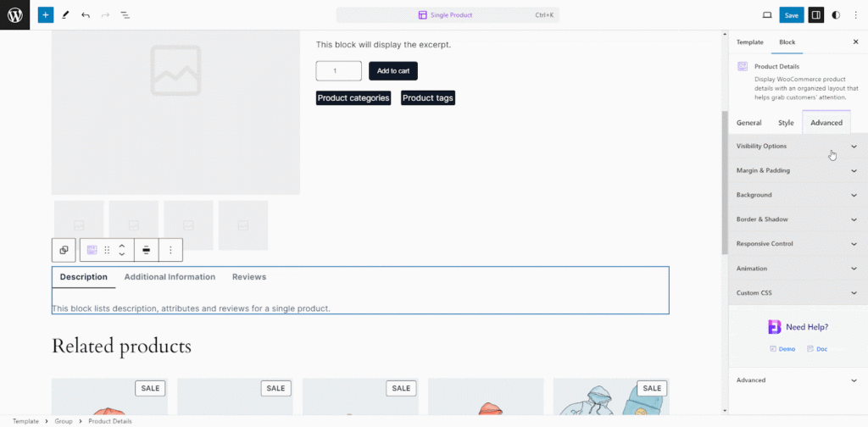This screenshot has height=427, width=868.
Task: Expand the Visibility Options panel
Action: (x=798, y=146)
